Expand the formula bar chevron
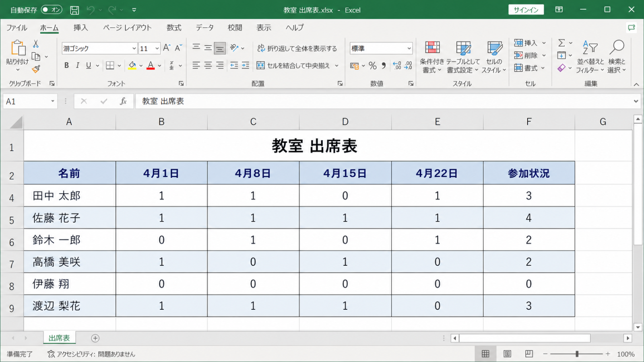 pos(636,101)
